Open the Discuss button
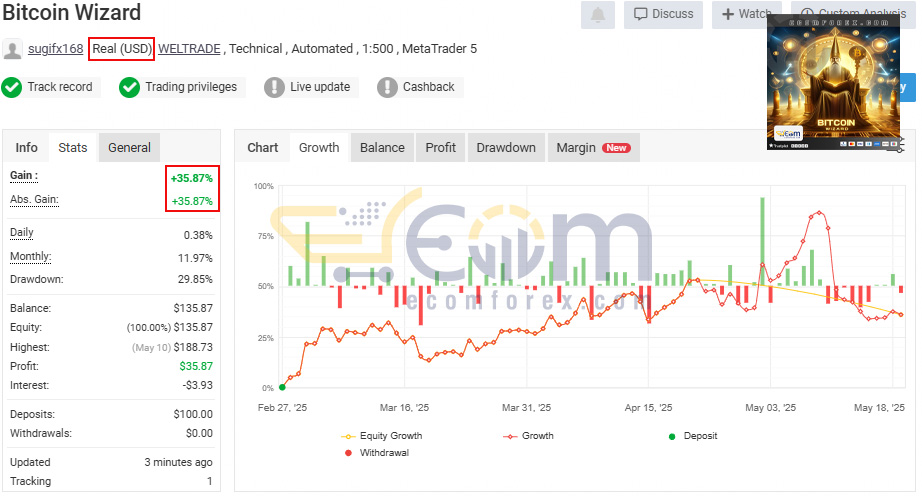This screenshot has height=496, width=922. click(663, 14)
